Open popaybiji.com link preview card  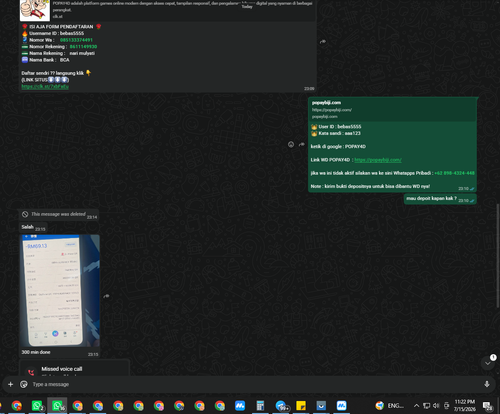tap(392, 109)
